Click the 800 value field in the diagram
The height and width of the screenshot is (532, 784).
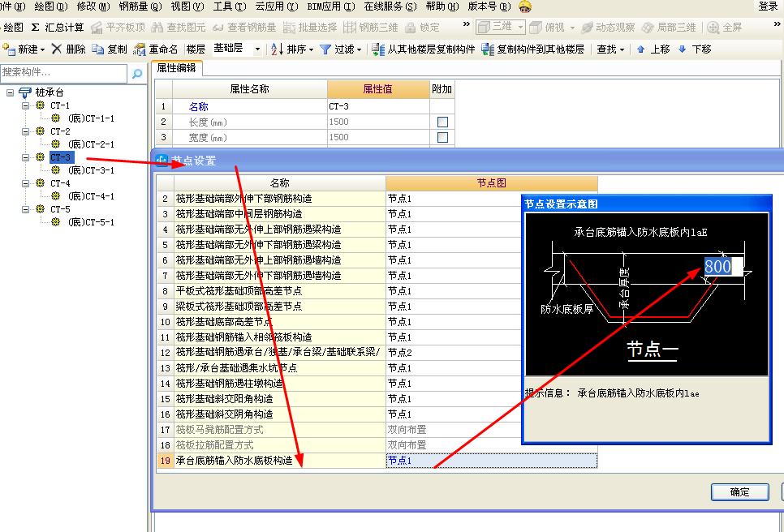[723, 266]
